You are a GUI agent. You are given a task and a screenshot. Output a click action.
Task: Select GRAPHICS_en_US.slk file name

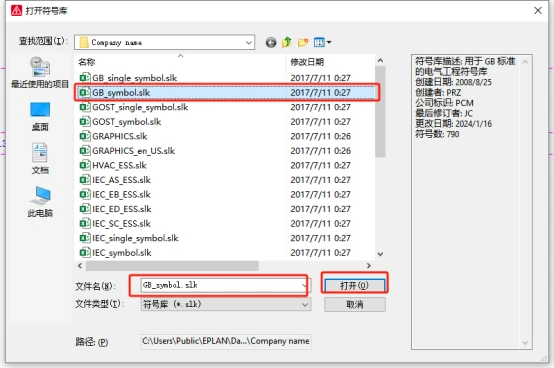pyautogui.click(x=134, y=151)
